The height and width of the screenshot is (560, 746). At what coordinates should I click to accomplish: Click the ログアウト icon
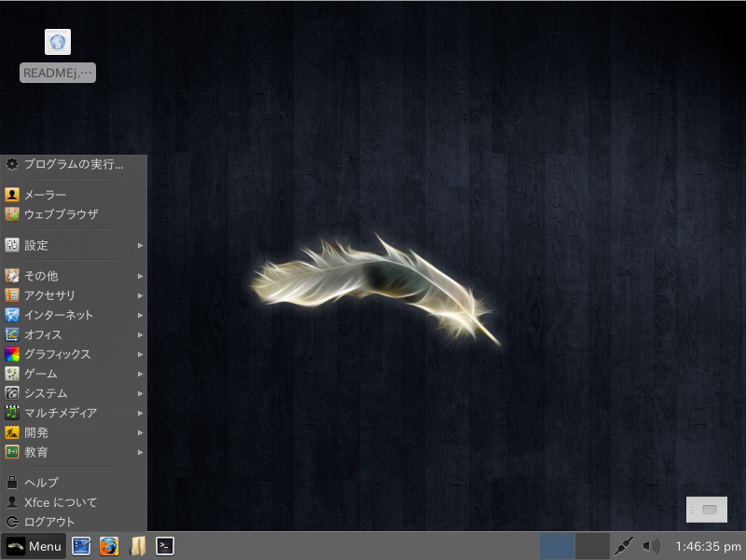click(12, 522)
